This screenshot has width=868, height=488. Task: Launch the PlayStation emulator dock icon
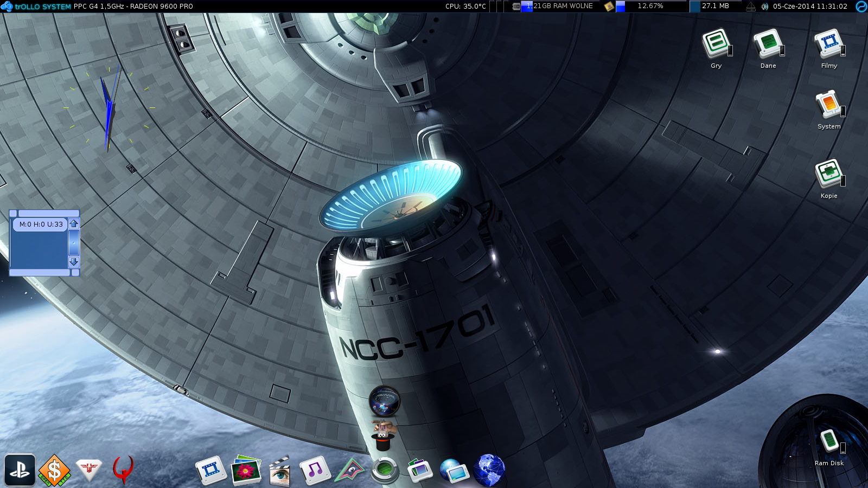tap(20, 470)
